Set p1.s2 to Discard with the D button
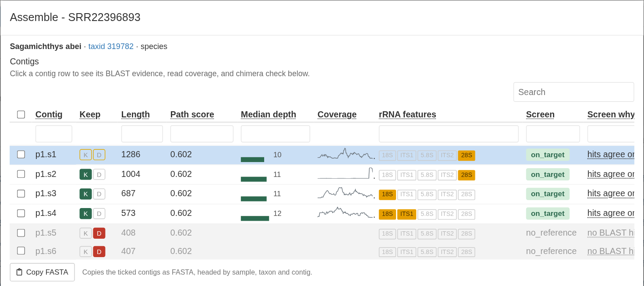 coord(99,175)
